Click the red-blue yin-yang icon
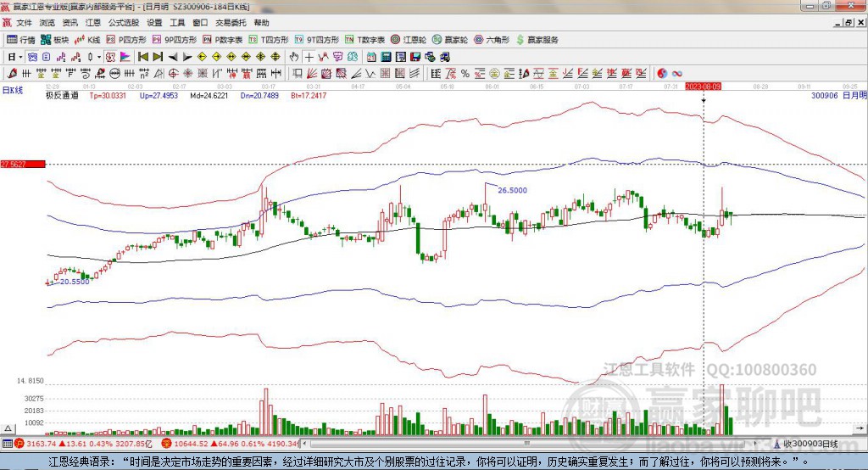 coord(662,73)
